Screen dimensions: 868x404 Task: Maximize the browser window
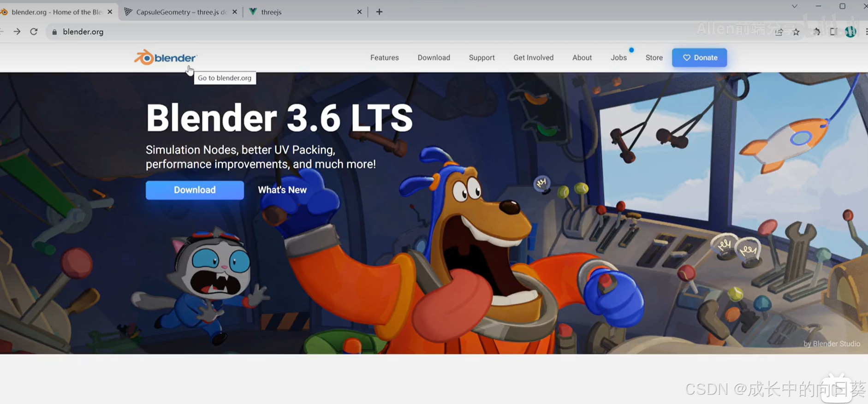click(x=842, y=6)
